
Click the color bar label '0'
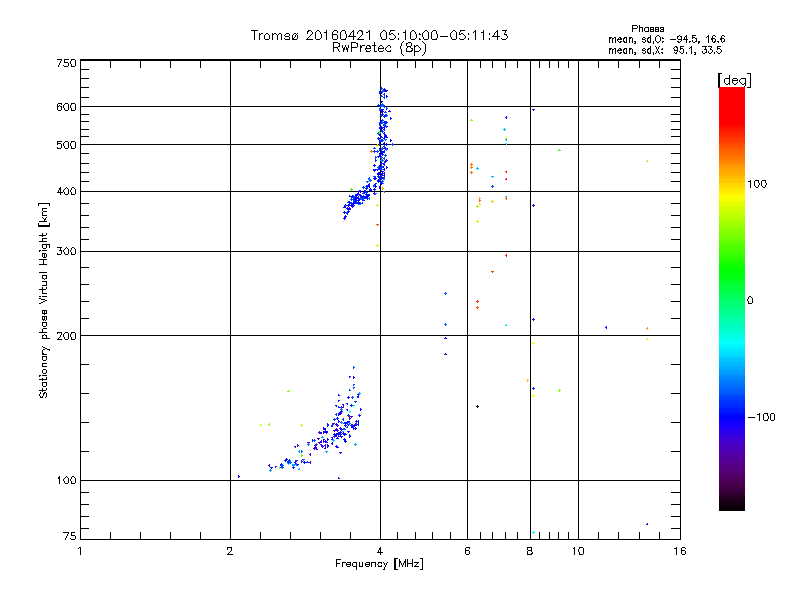750,301
